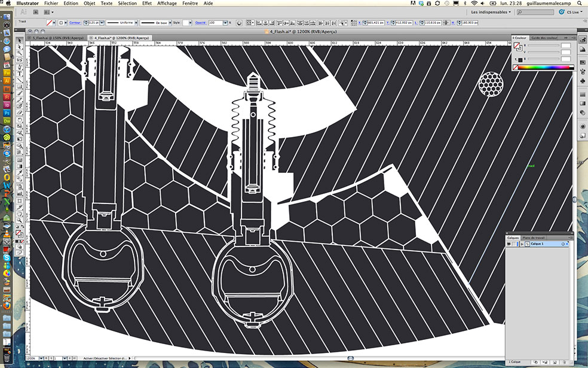Toggle visibility of Calque 1 layer
This screenshot has width=588, height=368.
click(510, 244)
